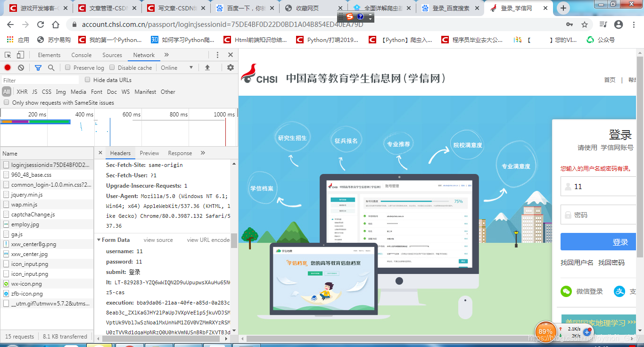Viewport: 644px width, 347px height.
Task: Close the request details pane
Action: (x=100, y=153)
